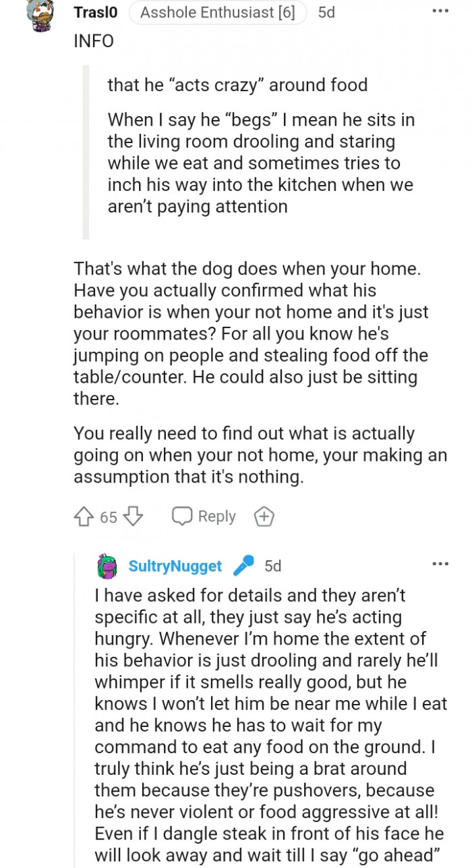Open the 5d timestamp on Trasl0's comment
The height and width of the screenshot is (868, 472).
tap(326, 12)
